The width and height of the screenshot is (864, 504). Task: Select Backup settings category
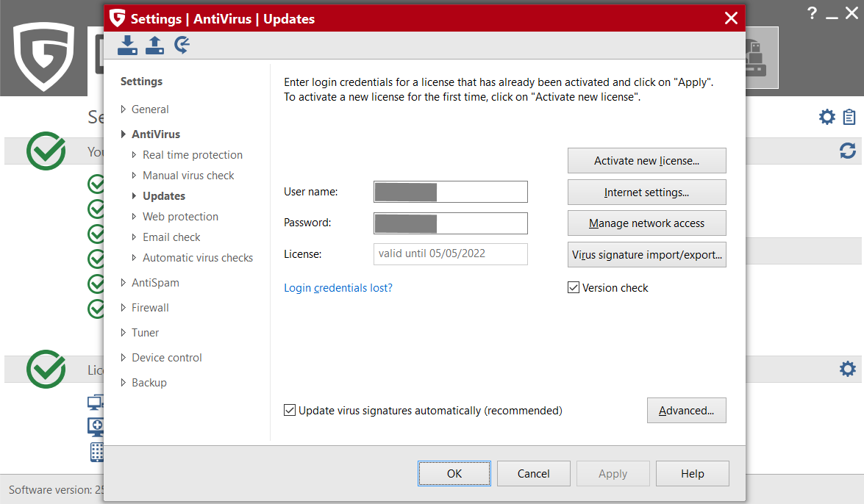tap(149, 382)
